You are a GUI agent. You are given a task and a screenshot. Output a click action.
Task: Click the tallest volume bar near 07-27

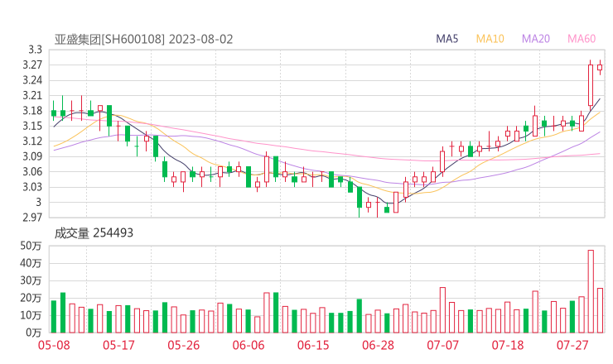click(x=591, y=291)
